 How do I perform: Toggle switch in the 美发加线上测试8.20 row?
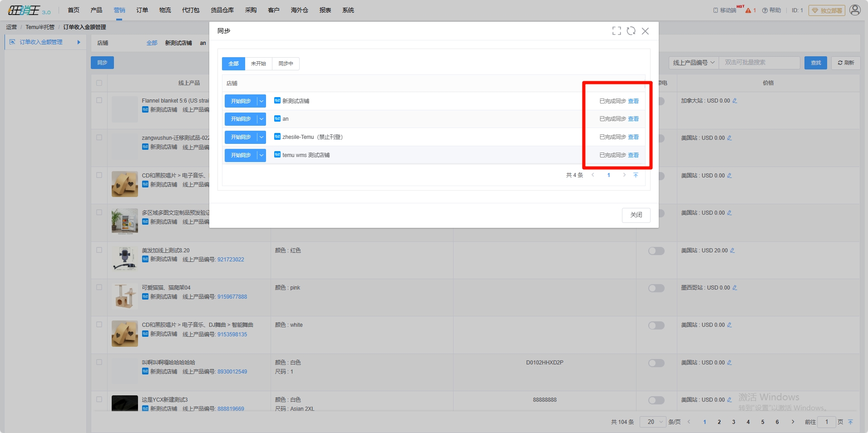point(656,251)
